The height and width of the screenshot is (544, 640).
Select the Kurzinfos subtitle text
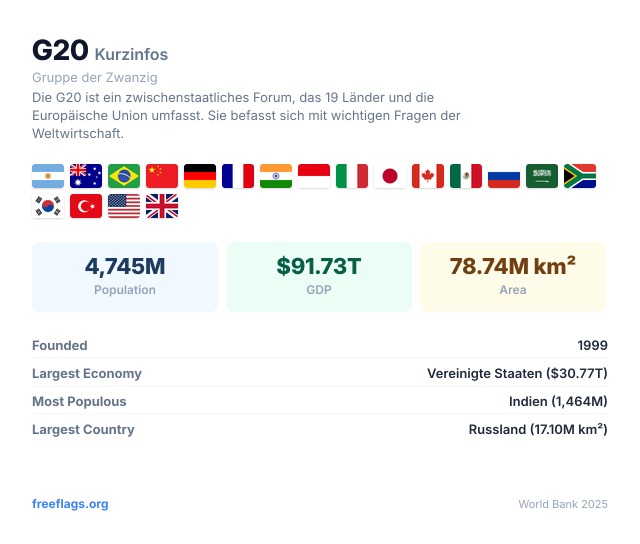point(131,54)
